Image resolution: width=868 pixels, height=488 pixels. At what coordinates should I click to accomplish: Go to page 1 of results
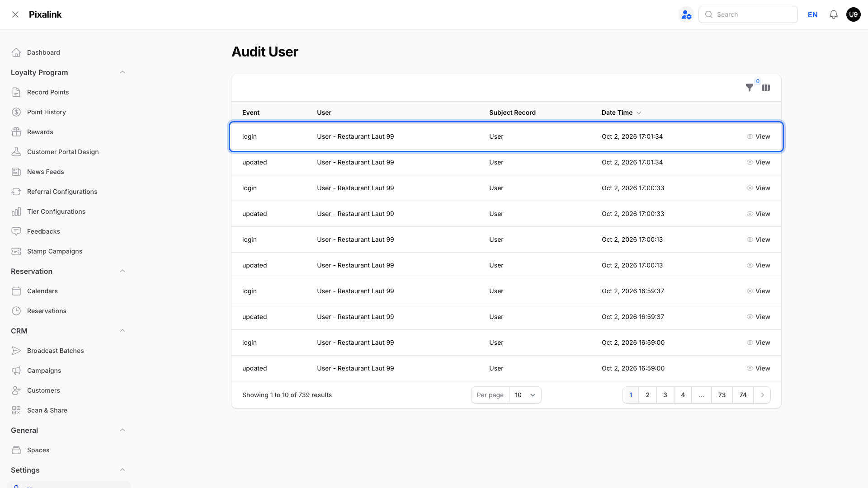coord(631,395)
